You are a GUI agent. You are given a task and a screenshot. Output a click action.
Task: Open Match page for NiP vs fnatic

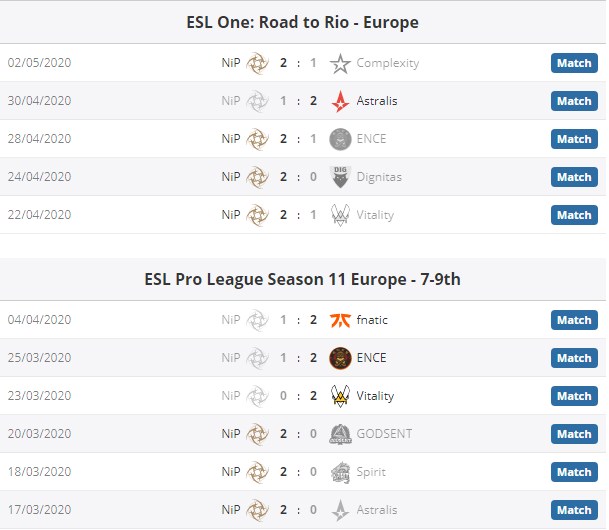[x=574, y=320]
